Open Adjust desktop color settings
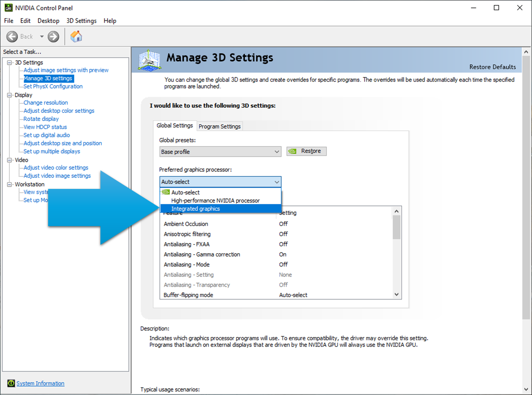 [x=59, y=111]
